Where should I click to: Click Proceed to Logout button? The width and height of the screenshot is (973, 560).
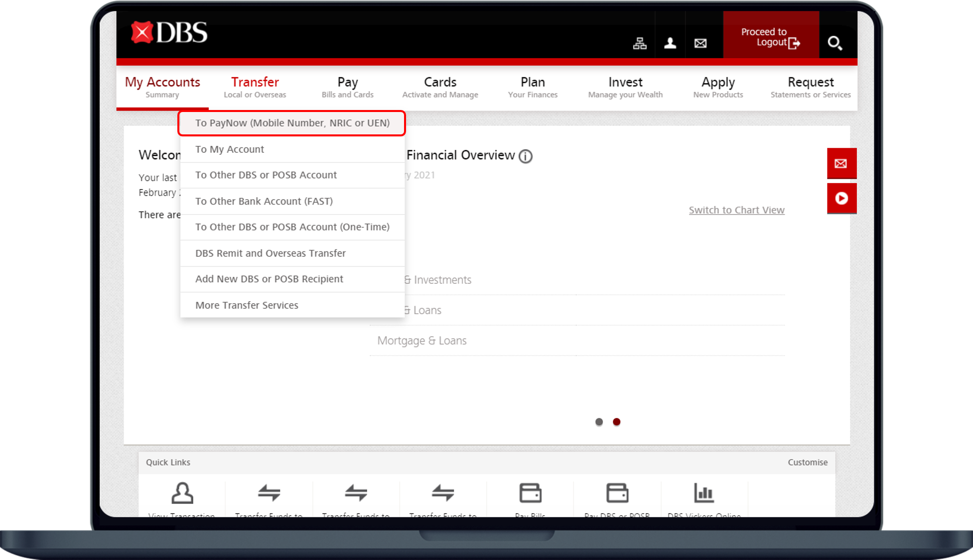[770, 37]
